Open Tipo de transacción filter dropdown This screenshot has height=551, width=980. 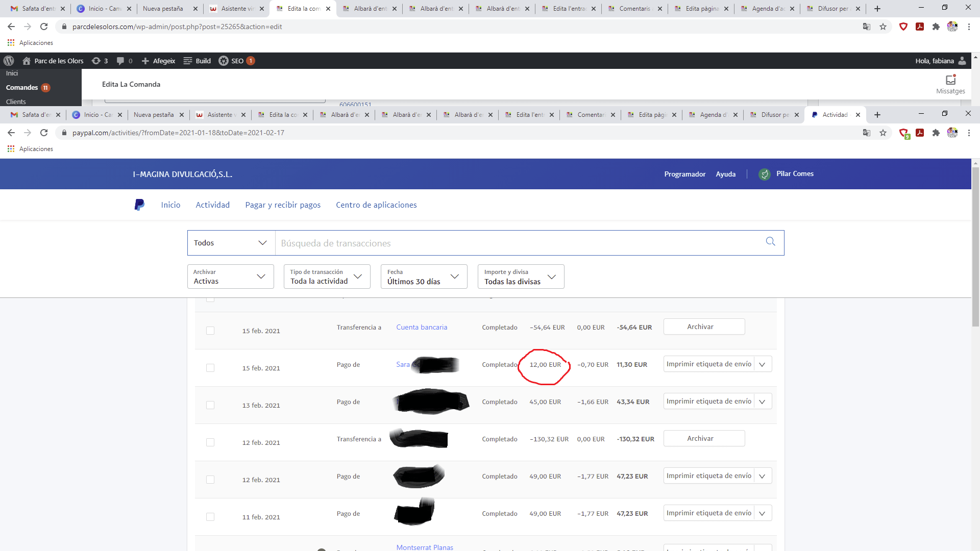click(327, 277)
